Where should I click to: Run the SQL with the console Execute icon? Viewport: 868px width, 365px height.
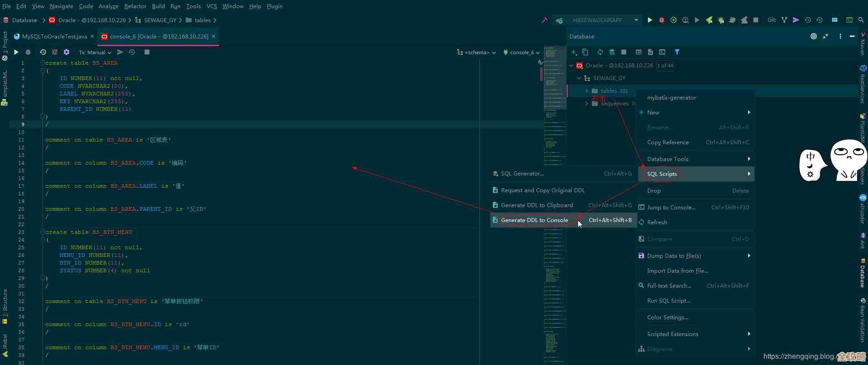(x=16, y=52)
